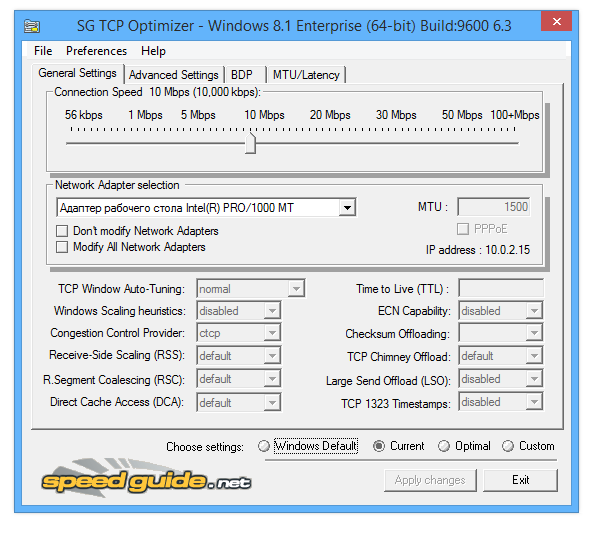Click the 100+Mbps speed label

[x=515, y=115]
